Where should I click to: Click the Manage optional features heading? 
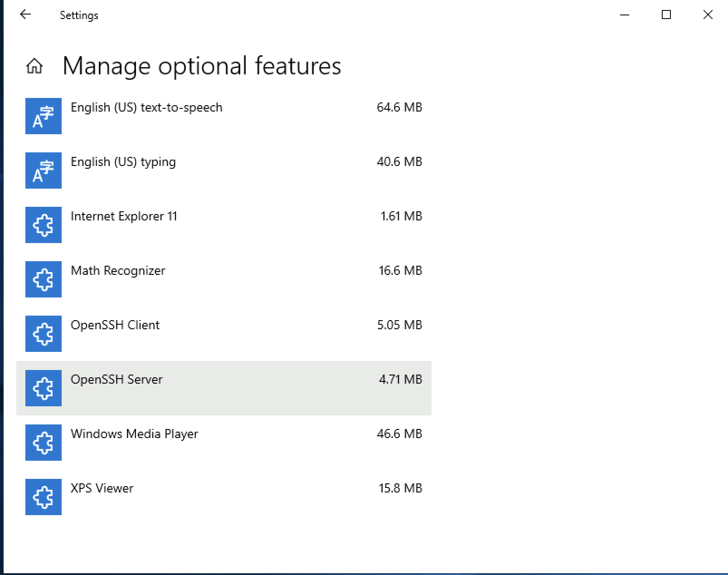202,66
